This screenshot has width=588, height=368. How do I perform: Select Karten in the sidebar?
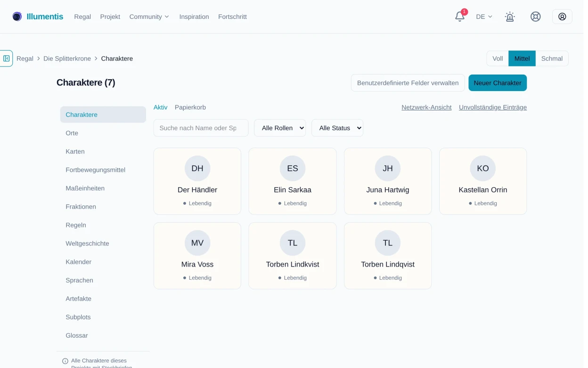pos(103,151)
